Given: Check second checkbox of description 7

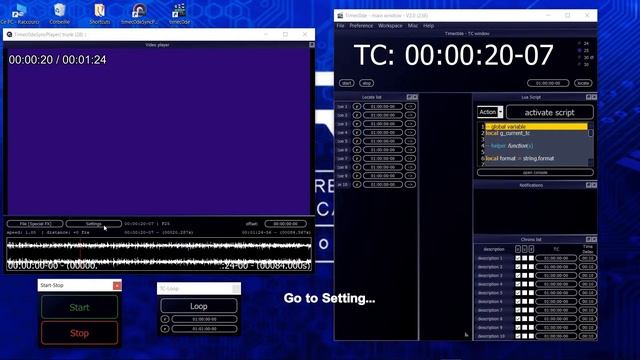Looking at the screenshot, I should [x=524, y=310].
